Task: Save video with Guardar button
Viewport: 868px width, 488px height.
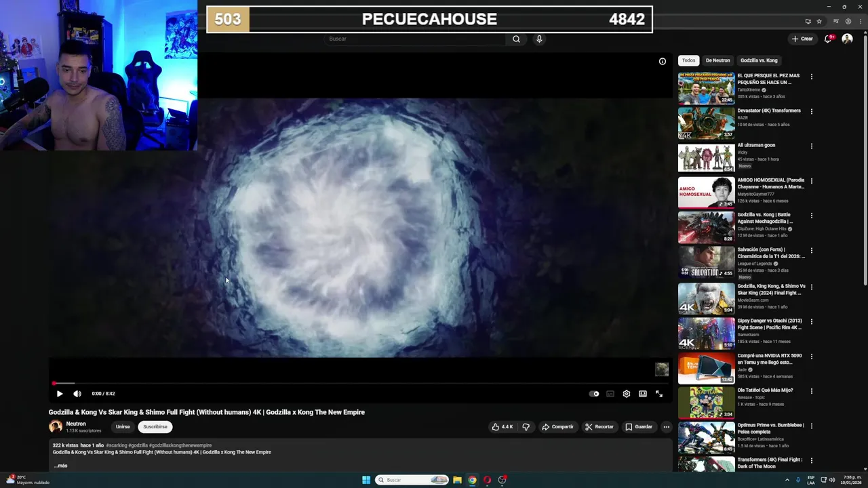Action: click(639, 427)
